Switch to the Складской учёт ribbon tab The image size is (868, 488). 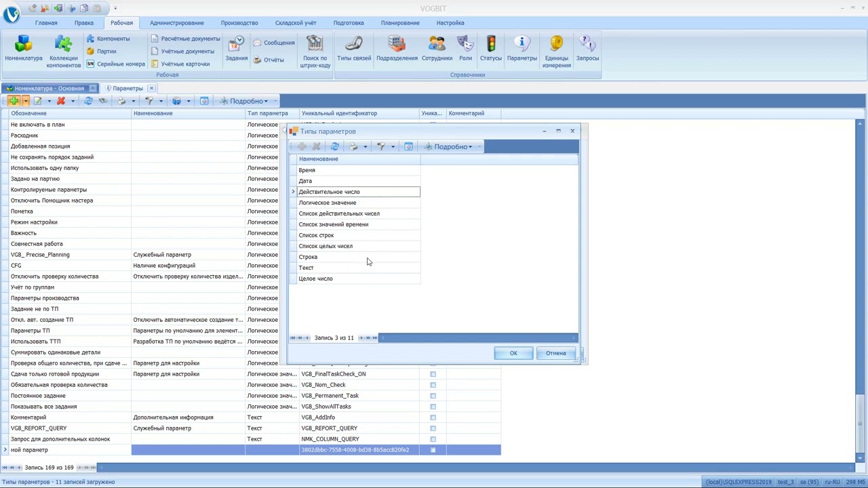tap(296, 23)
